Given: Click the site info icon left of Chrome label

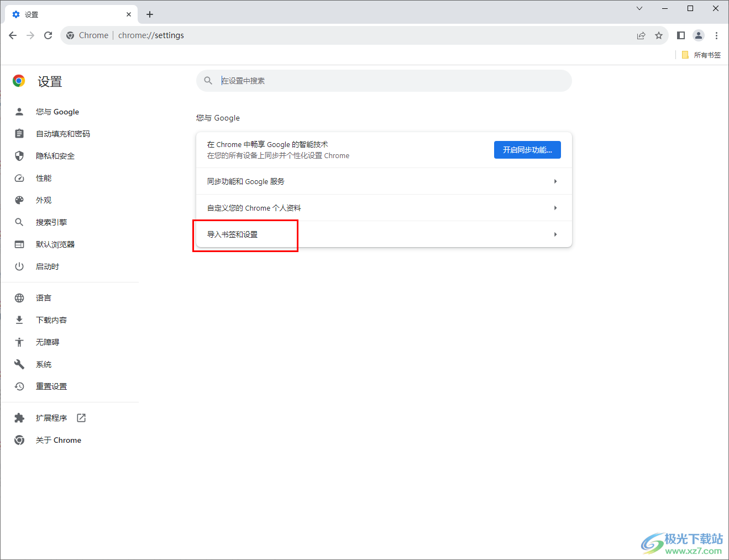Looking at the screenshot, I should click(x=70, y=35).
